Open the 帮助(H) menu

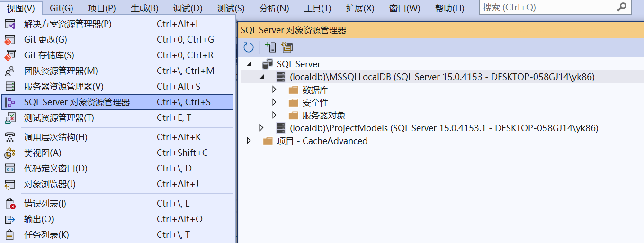[x=449, y=8]
